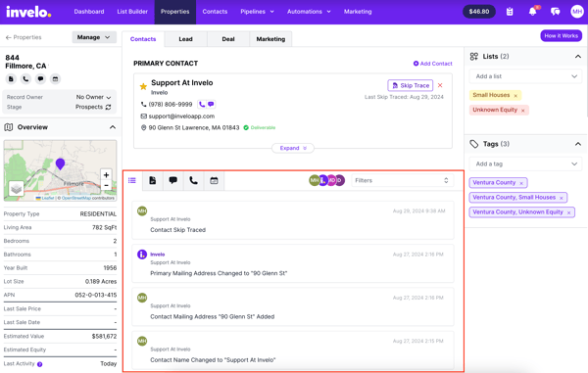Click the Skip Trace button
588x373 pixels.
click(x=411, y=85)
